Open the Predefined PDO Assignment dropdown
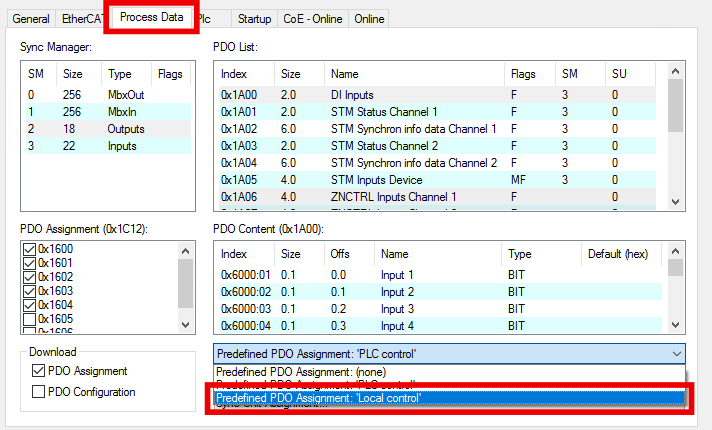 click(449, 354)
